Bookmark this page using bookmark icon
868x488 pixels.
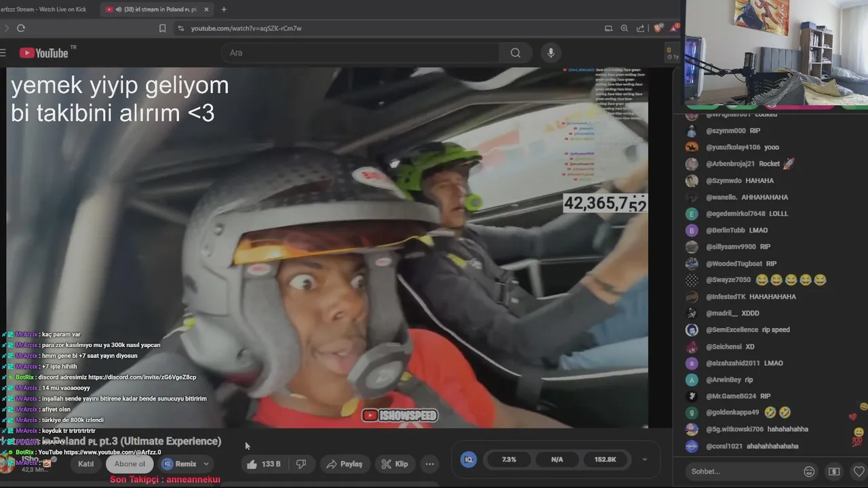click(x=162, y=28)
